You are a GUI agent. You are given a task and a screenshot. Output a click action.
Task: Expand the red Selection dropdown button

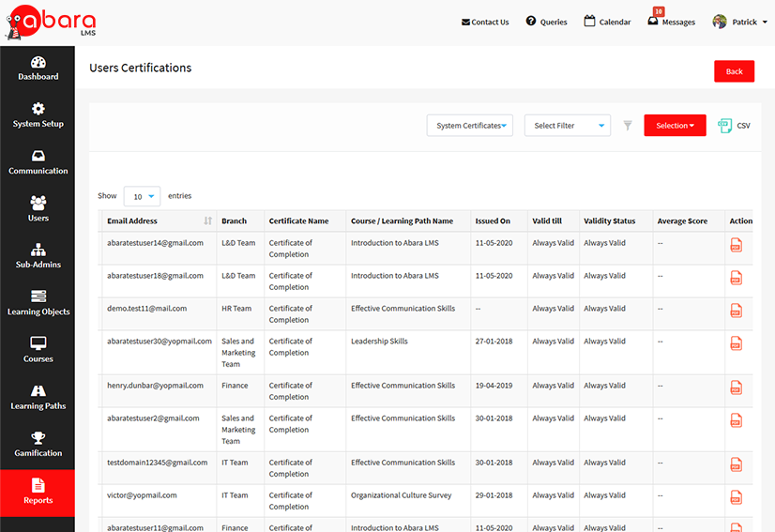tap(675, 126)
